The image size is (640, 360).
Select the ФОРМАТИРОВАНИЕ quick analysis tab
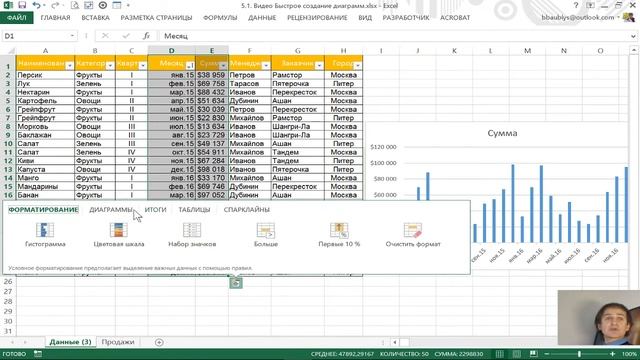pos(43,210)
